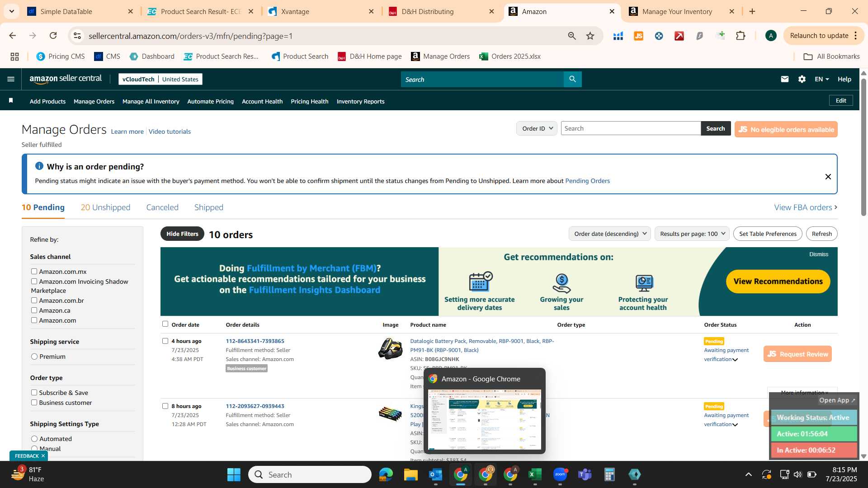
Task: Open File Explorer from the taskbar
Action: point(410,474)
